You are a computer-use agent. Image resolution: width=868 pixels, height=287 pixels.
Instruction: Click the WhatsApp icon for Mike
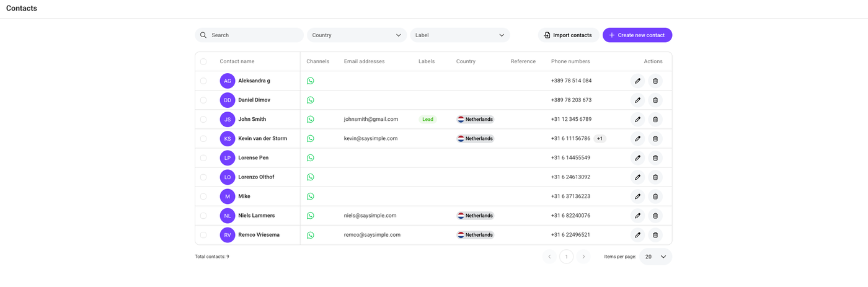coord(311,196)
